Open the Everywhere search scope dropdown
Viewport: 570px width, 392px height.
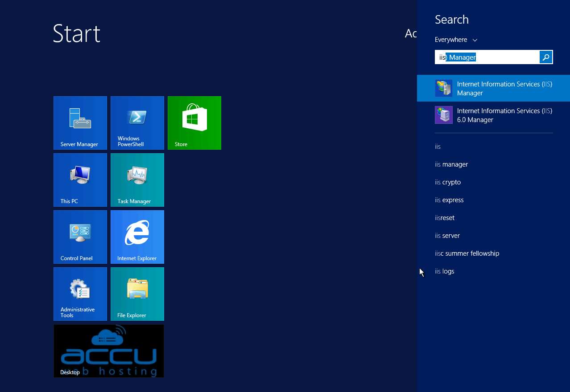click(x=456, y=40)
